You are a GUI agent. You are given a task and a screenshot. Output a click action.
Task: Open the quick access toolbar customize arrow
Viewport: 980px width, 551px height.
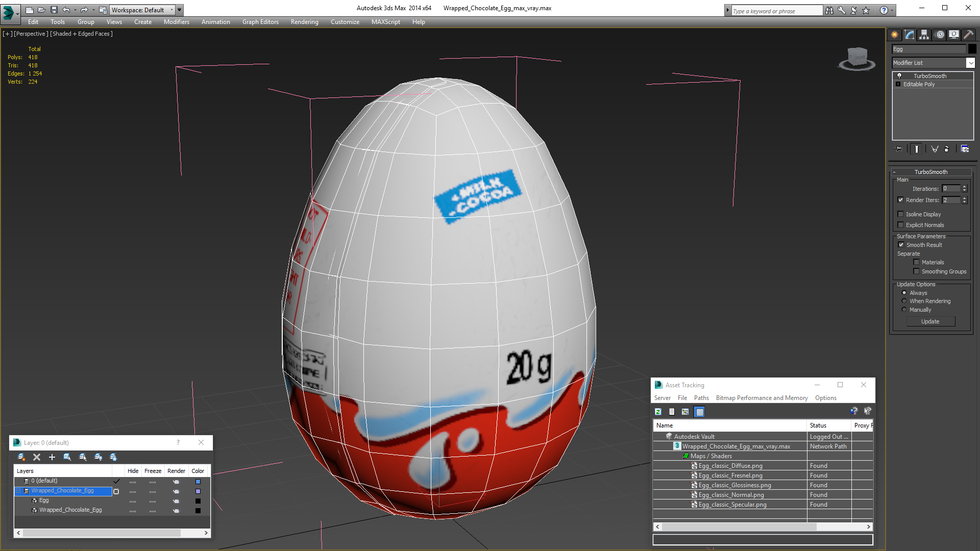[x=180, y=10]
